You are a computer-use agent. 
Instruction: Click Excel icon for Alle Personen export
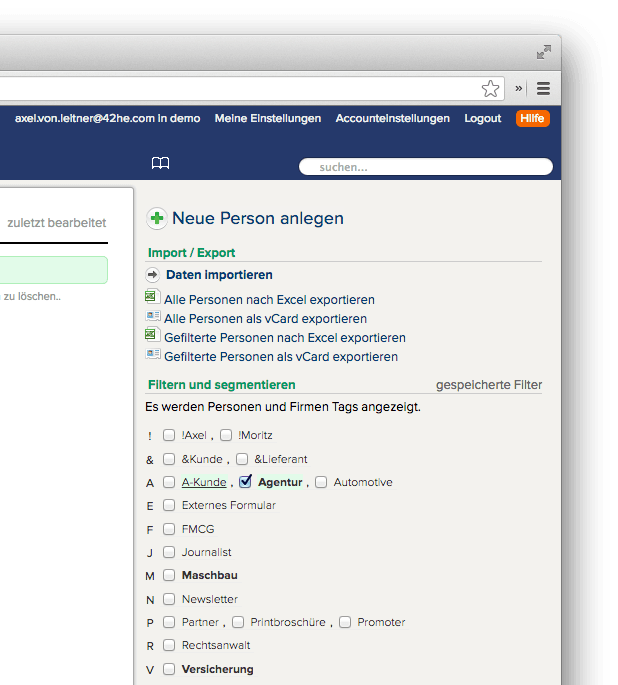click(152, 297)
